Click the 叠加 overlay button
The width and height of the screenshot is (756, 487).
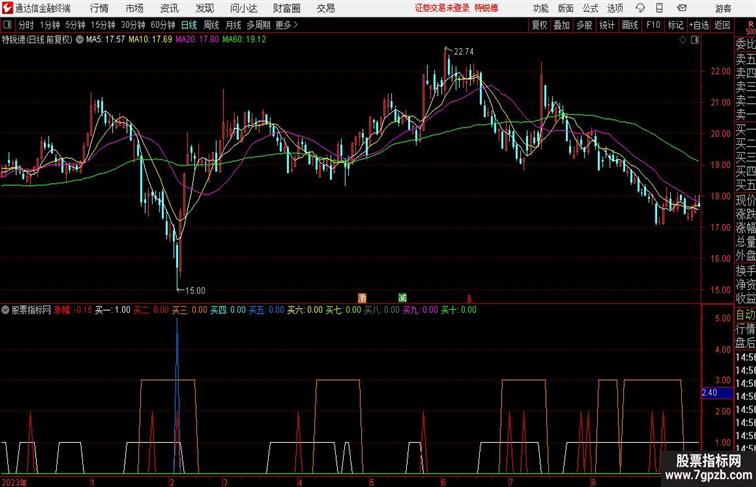(562, 25)
